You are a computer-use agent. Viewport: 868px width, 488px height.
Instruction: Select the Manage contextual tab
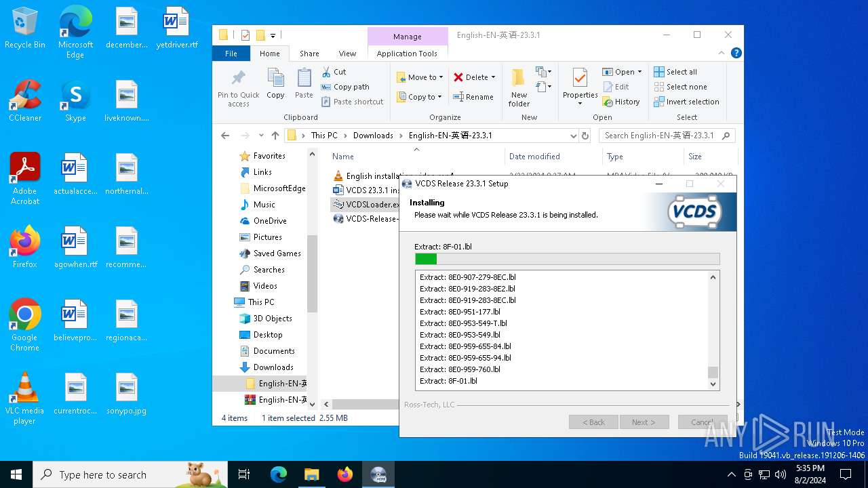(x=407, y=37)
